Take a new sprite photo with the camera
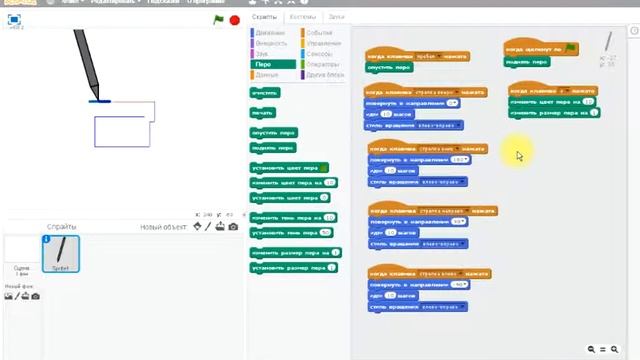The width and height of the screenshot is (640, 360). [x=233, y=227]
